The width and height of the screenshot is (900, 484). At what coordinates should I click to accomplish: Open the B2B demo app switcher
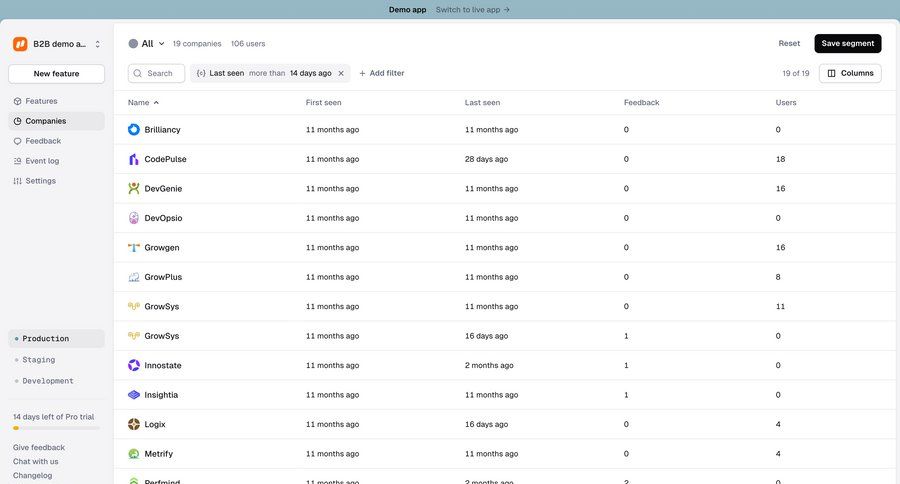56,44
